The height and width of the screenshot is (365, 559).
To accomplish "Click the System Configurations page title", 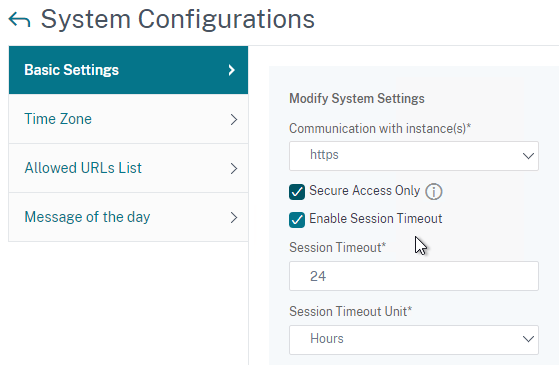I will (178, 19).
